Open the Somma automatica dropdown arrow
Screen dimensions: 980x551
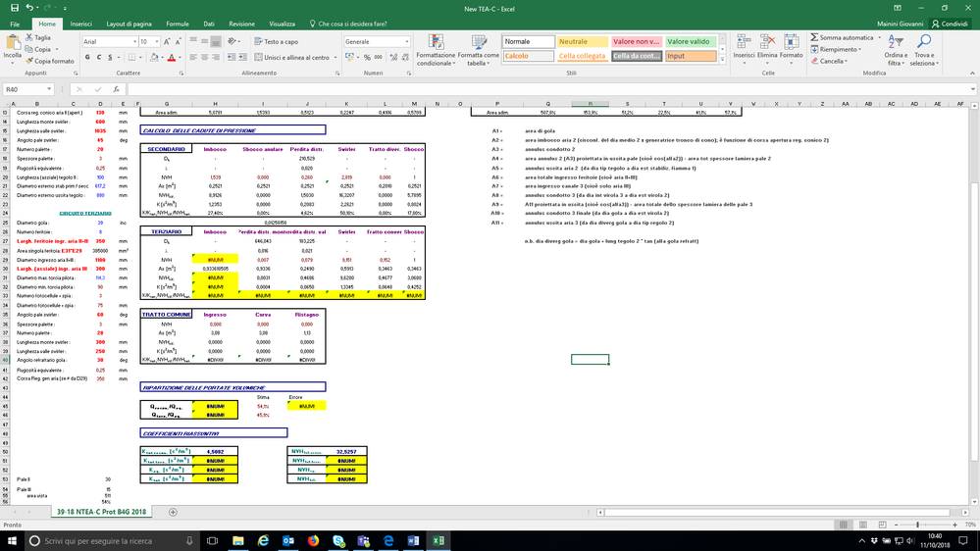(879, 37)
